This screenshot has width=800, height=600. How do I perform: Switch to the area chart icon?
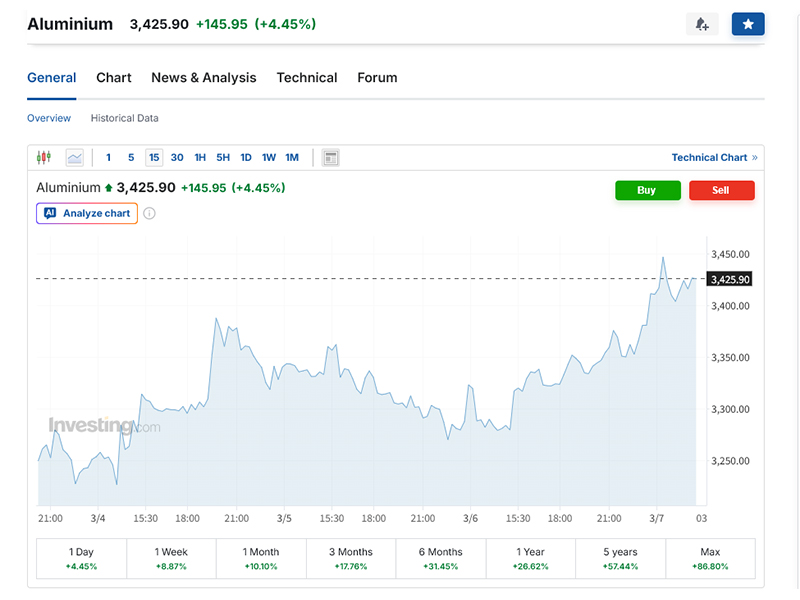pyautogui.click(x=74, y=157)
